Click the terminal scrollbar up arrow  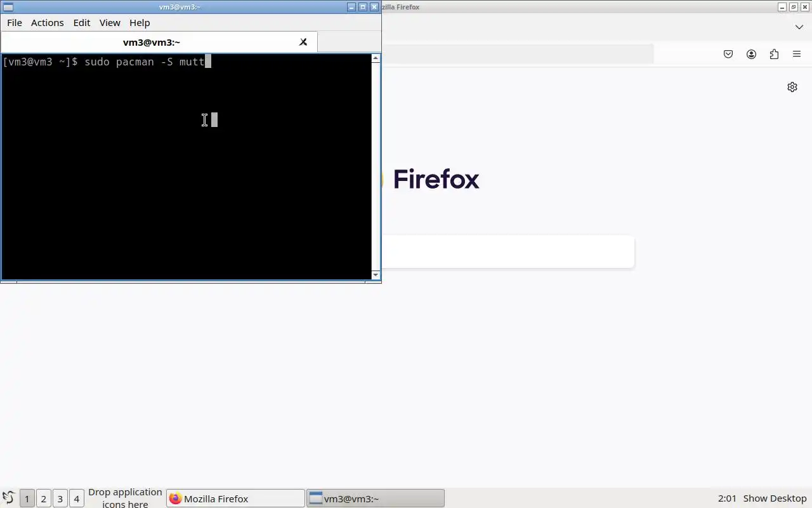376,58
